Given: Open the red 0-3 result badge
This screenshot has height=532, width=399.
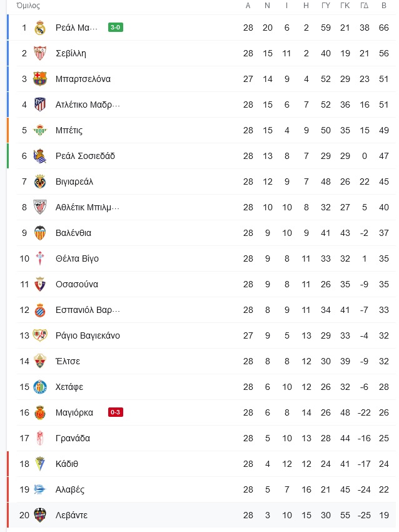Looking at the screenshot, I should coord(115,412).
